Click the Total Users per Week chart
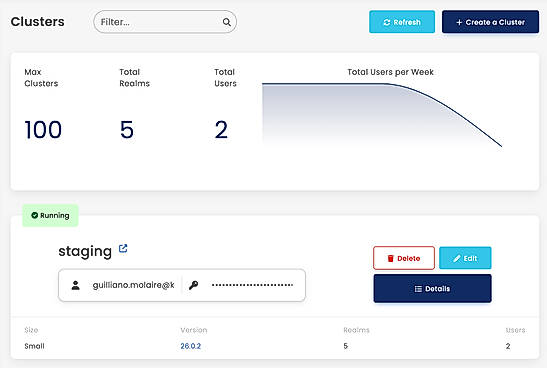Image resolution: width=547 pixels, height=368 pixels. point(382,115)
